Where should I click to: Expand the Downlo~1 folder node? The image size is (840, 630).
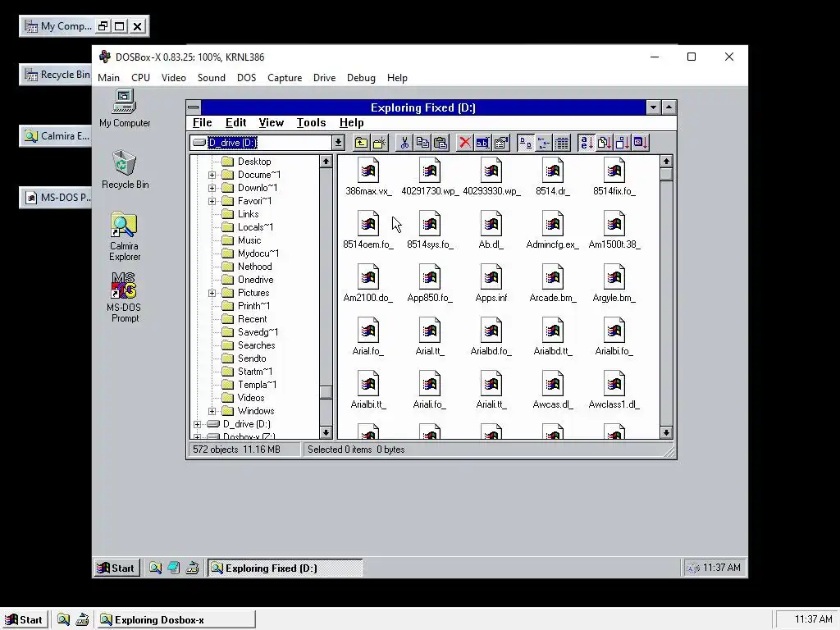coord(212,188)
